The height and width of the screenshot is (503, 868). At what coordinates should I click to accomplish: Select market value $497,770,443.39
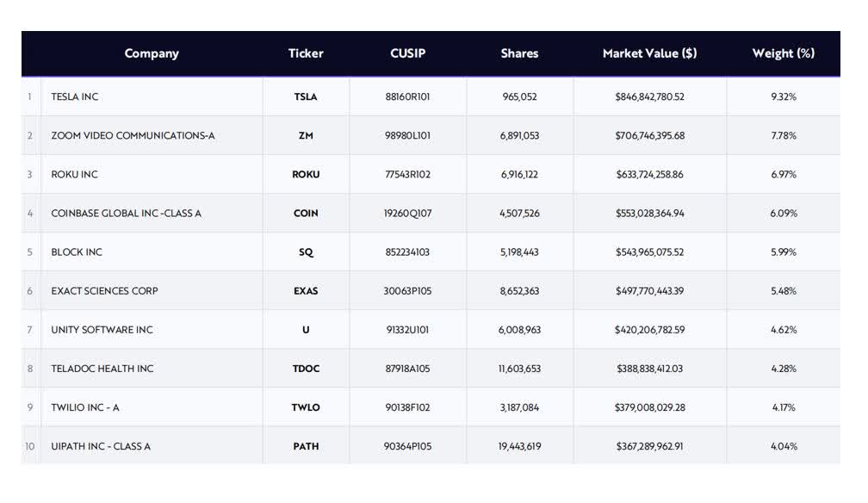(649, 291)
